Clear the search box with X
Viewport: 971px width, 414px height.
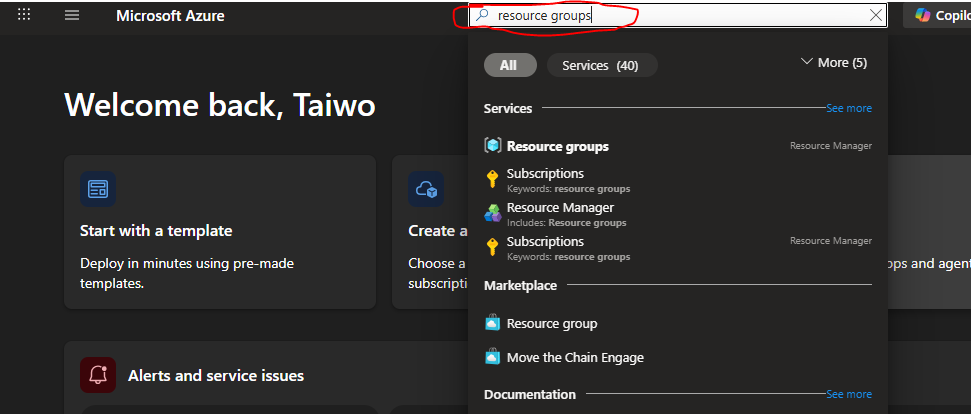coord(876,15)
